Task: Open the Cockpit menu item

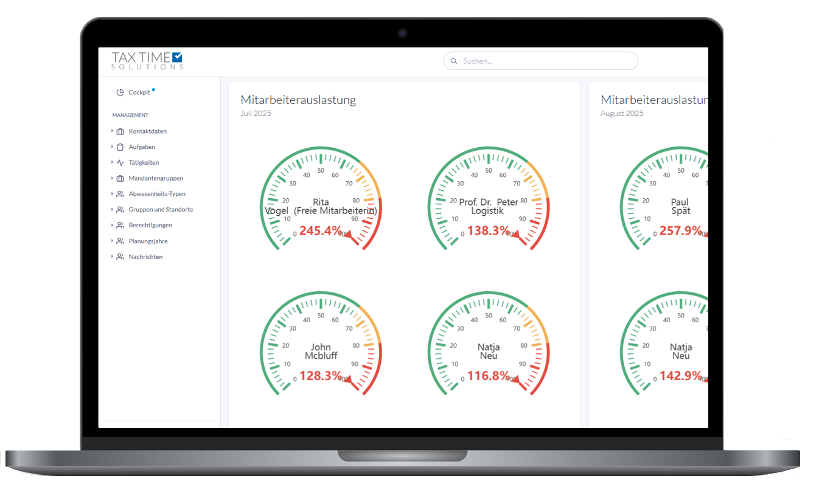Action: coord(139,92)
